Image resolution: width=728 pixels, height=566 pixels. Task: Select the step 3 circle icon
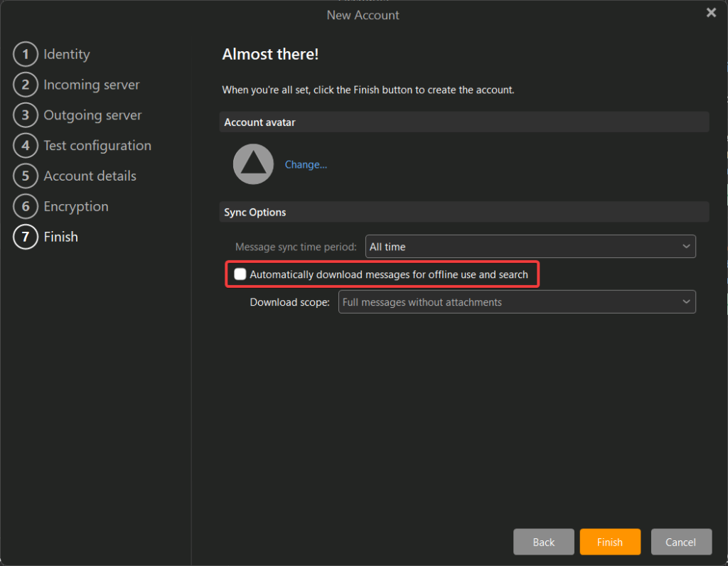[x=26, y=115]
